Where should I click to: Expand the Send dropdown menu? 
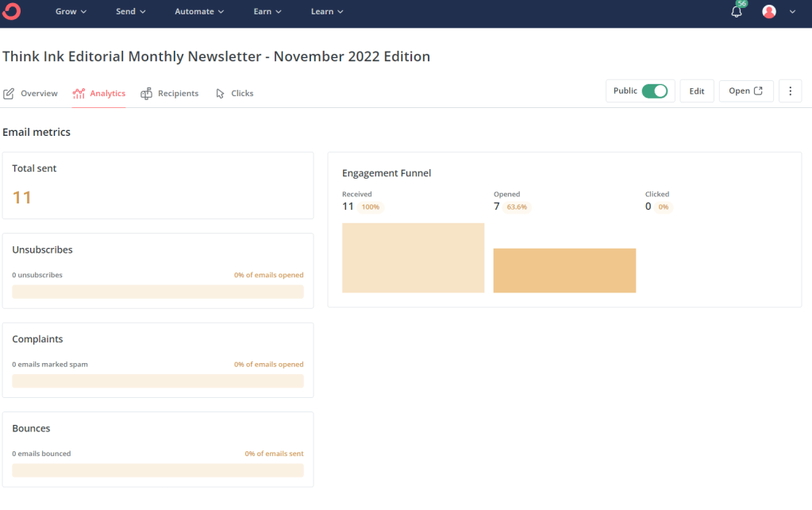click(x=131, y=12)
